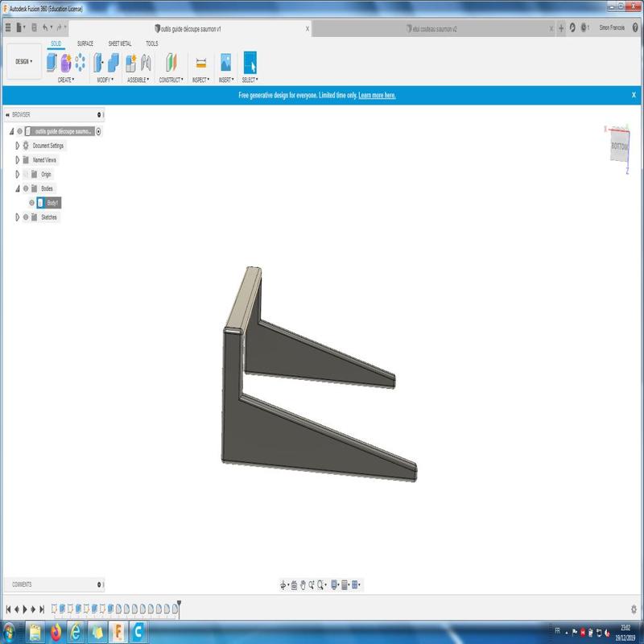This screenshot has width=644, height=644.
Task: Click the Pattern tool icon in Create
Action: [x=80, y=63]
